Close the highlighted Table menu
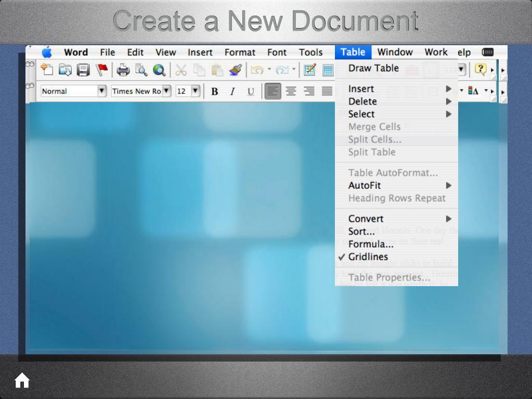Viewport: 532px width, 399px height. coord(353,52)
